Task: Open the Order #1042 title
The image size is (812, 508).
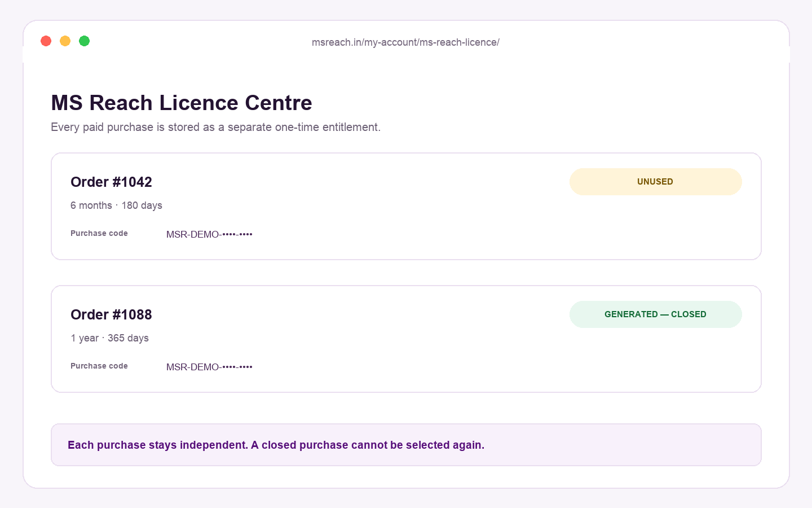Action: click(111, 182)
